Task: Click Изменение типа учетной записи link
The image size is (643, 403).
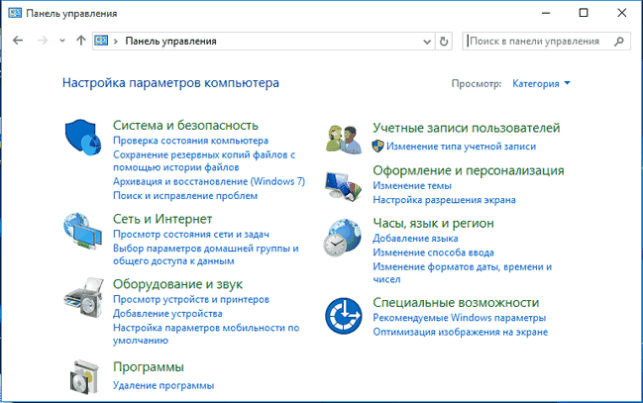Action: click(461, 146)
